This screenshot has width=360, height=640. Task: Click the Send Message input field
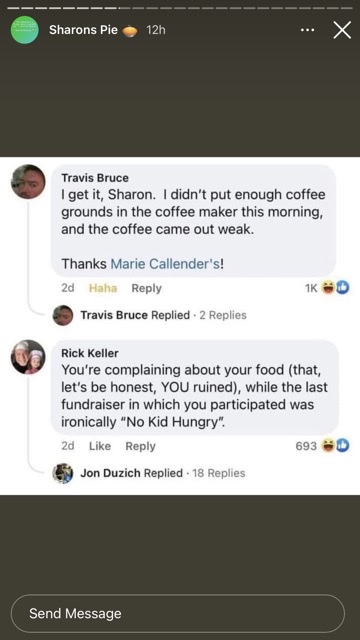pos(178,613)
